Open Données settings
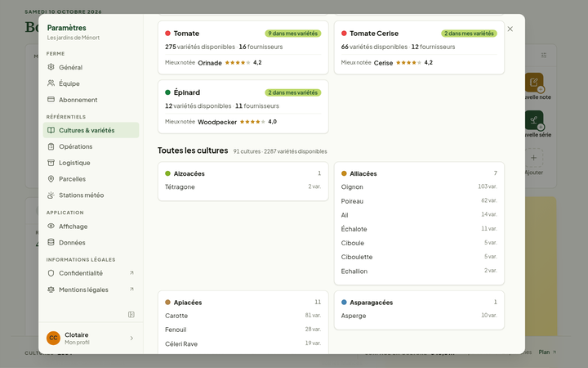The width and height of the screenshot is (588, 368). [x=91, y=242]
